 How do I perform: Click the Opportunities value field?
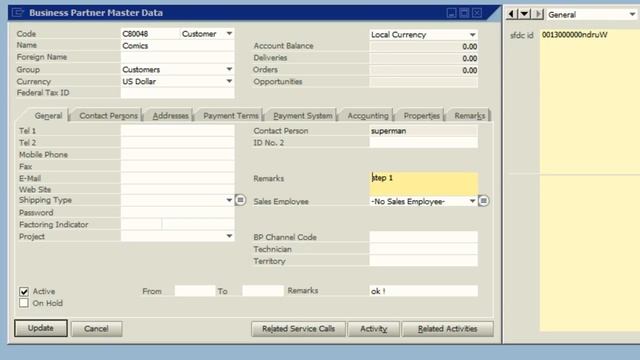coord(423,82)
